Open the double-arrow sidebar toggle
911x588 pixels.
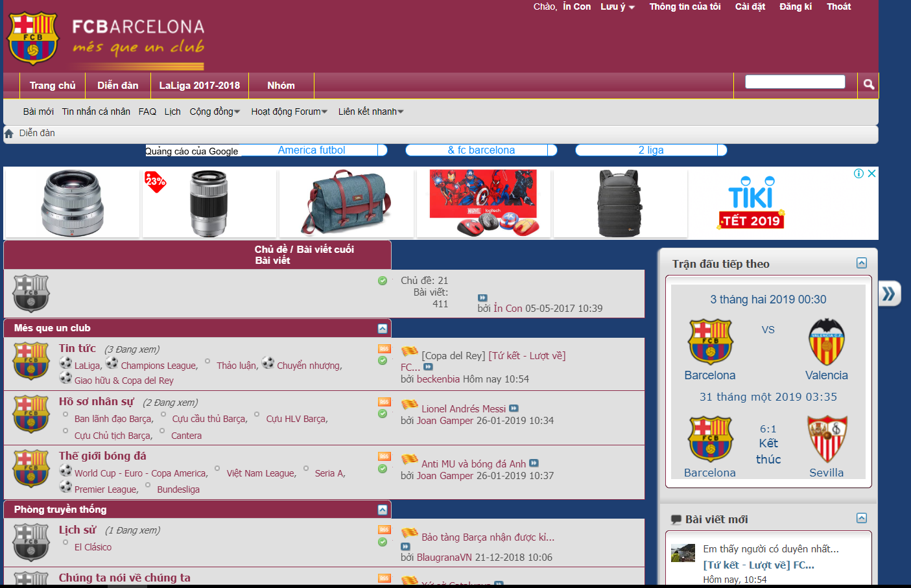pos(889,294)
